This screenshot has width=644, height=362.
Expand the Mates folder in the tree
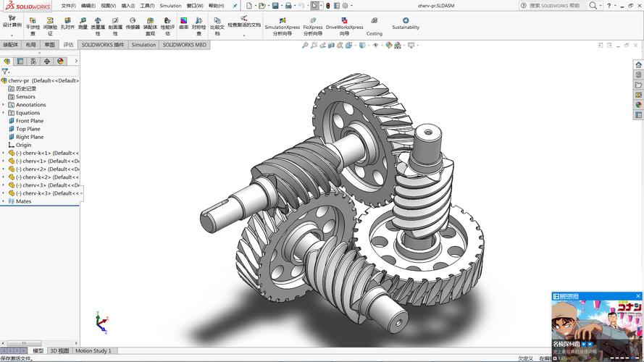click(4, 201)
